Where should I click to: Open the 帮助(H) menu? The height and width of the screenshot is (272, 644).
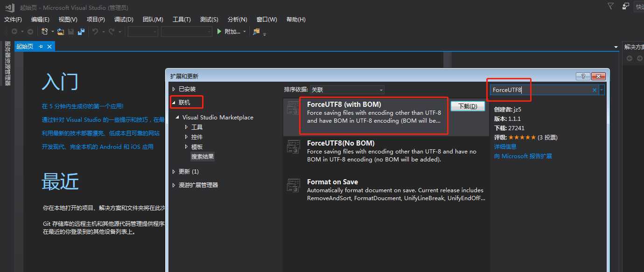[x=296, y=19]
